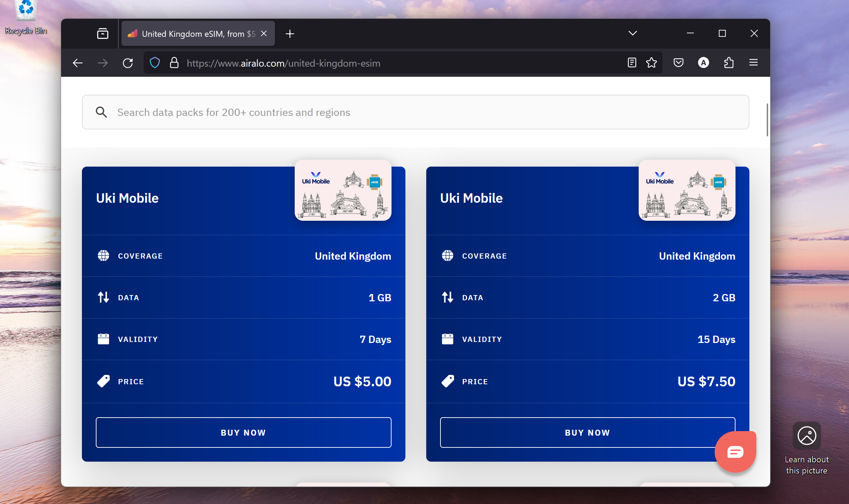Click the page vertical scrollbar
Image resolution: width=849 pixels, height=504 pixels.
click(x=767, y=120)
